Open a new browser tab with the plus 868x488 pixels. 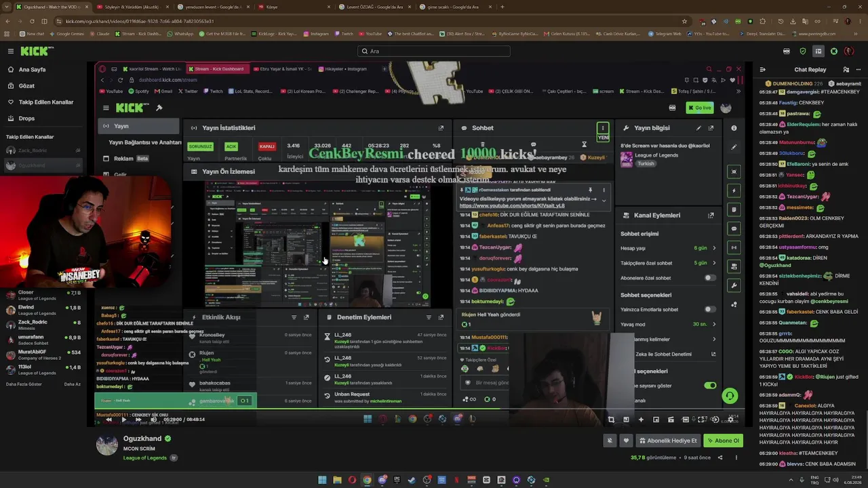click(502, 7)
